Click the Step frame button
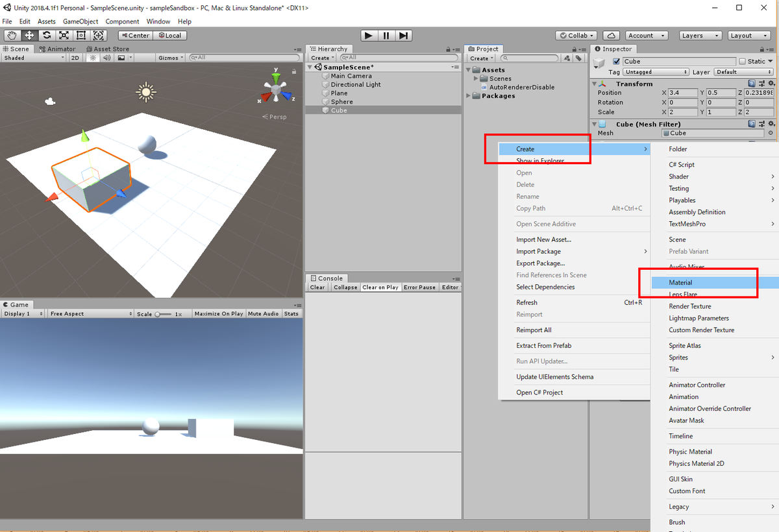Viewport: 779px width, 532px height. pyautogui.click(x=403, y=36)
